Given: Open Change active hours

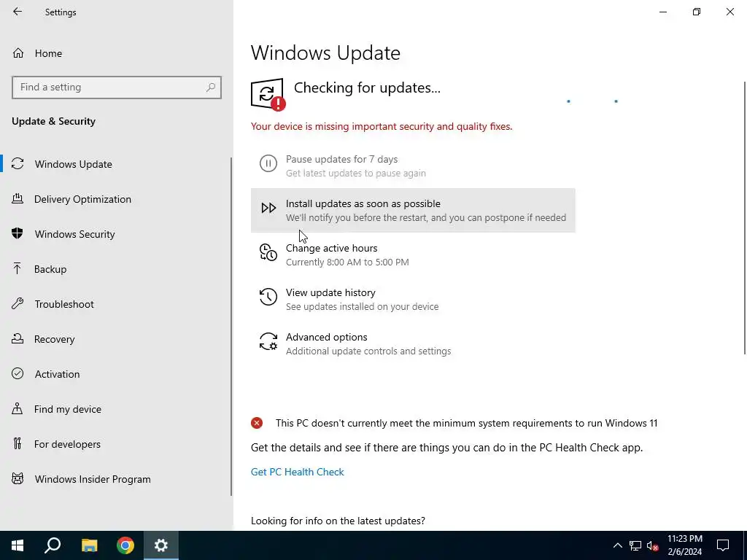Looking at the screenshot, I should point(413,254).
